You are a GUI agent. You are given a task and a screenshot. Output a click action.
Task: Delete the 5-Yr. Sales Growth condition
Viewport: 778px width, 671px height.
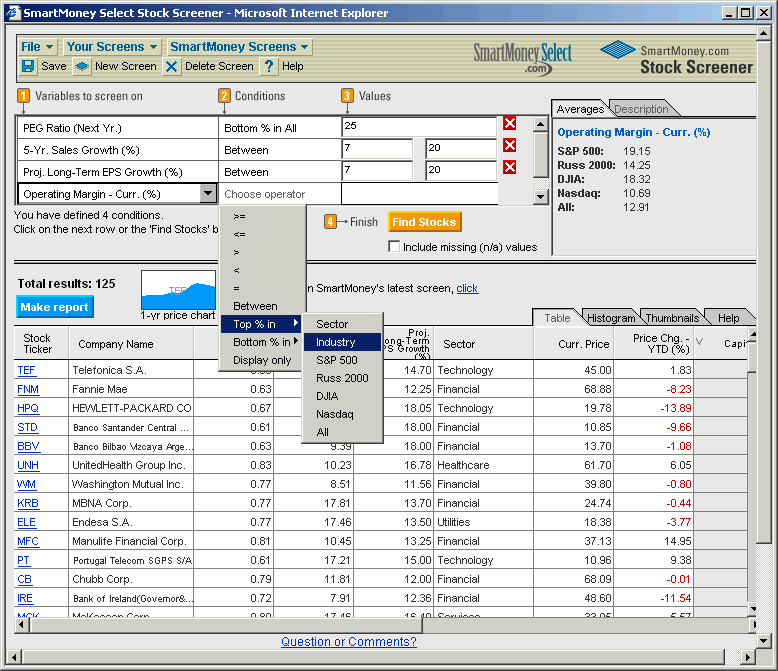510,146
